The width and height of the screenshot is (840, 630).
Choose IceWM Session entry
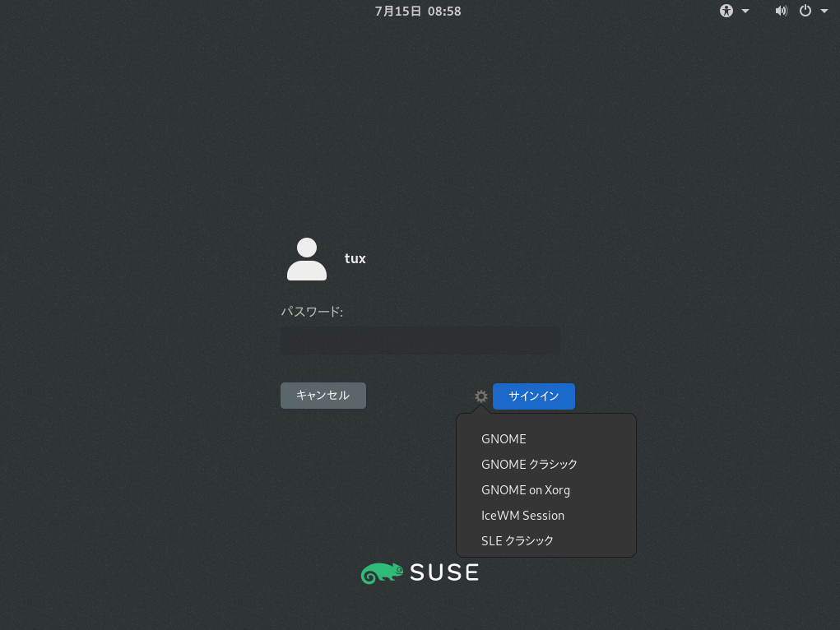(x=546, y=516)
